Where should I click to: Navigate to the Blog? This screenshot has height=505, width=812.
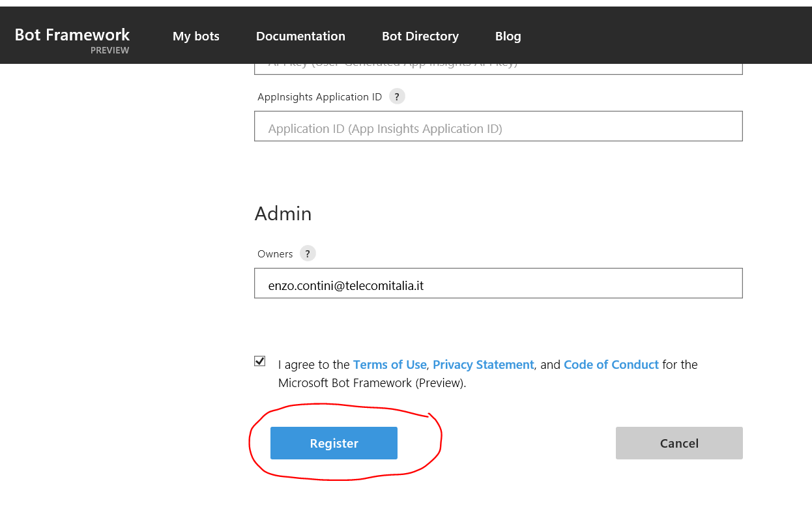pyautogui.click(x=508, y=36)
